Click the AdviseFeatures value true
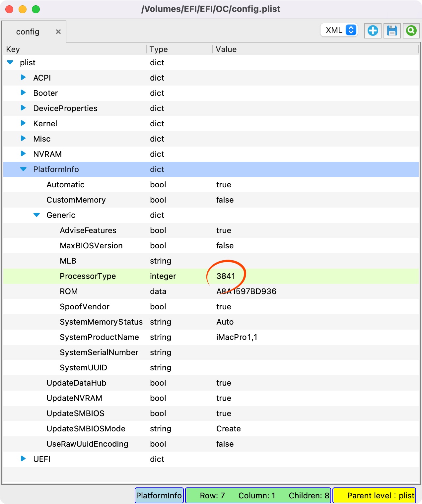Image resolution: width=422 pixels, height=504 pixels. (x=224, y=230)
